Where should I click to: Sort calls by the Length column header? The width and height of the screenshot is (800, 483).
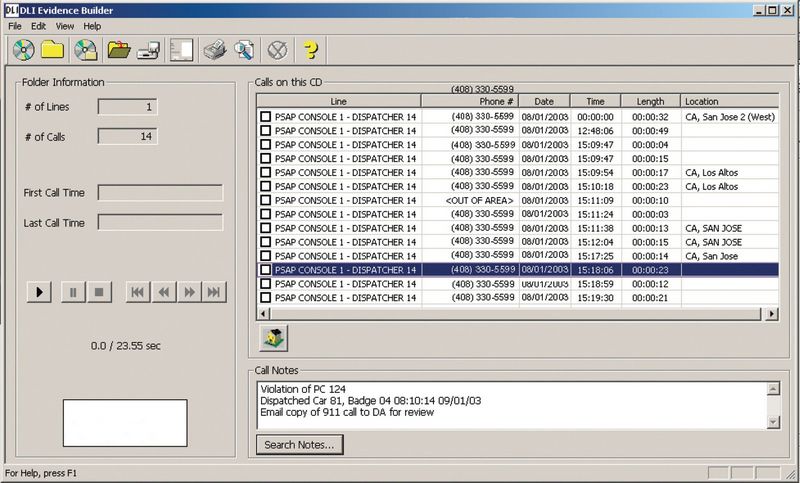[650, 102]
